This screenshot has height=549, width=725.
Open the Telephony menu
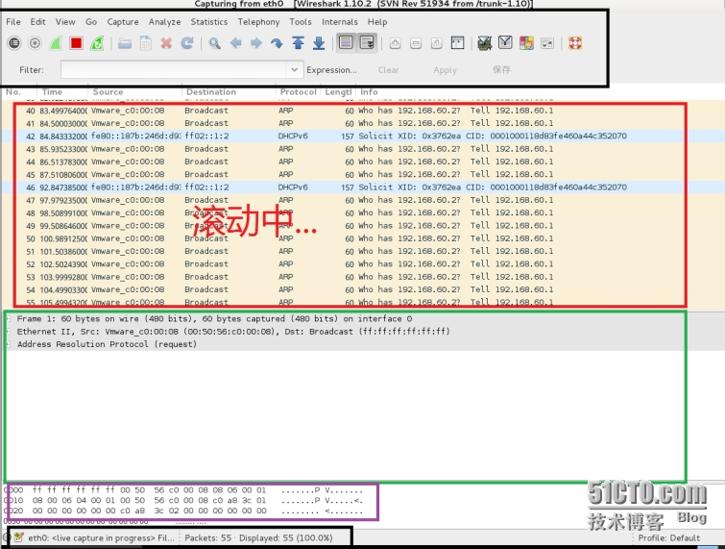pyautogui.click(x=258, y=22)
